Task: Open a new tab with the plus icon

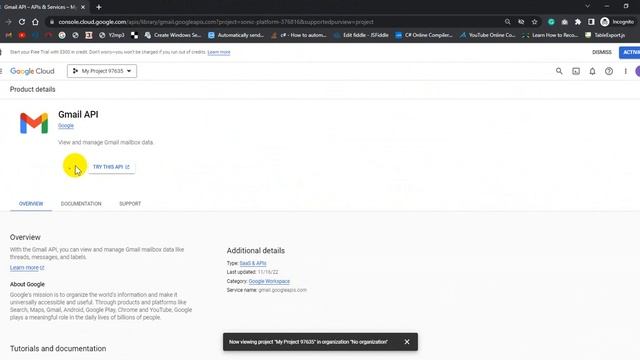Action: click(x=99, y=7)
